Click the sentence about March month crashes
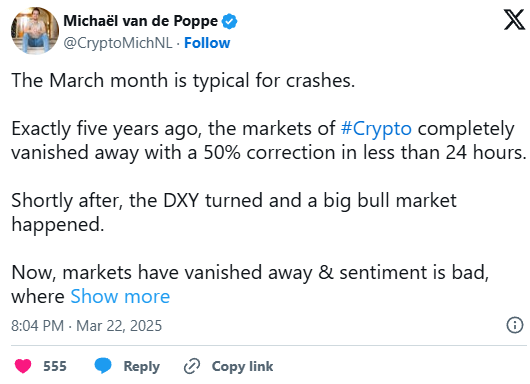The image size is (530, 384). pos(183,81)
